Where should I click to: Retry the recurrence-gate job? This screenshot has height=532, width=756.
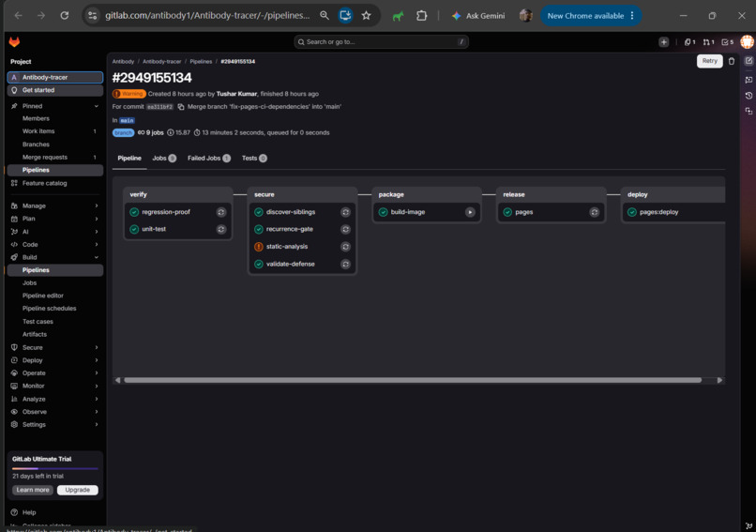pyautogui.click(x=345, y=229)
